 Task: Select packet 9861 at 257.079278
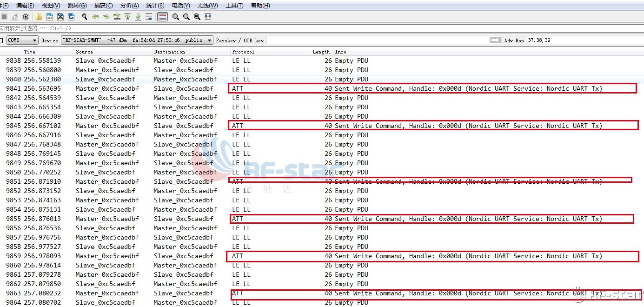[x=322, y=274]
